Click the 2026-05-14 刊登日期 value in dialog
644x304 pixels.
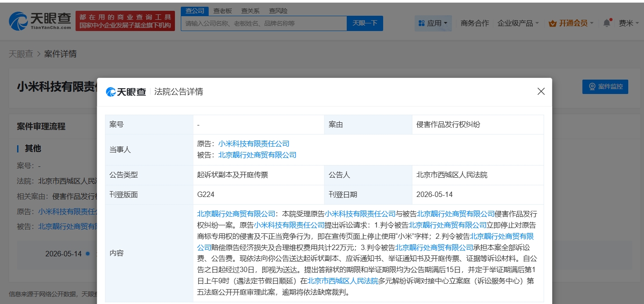click(x=434, y=195)
